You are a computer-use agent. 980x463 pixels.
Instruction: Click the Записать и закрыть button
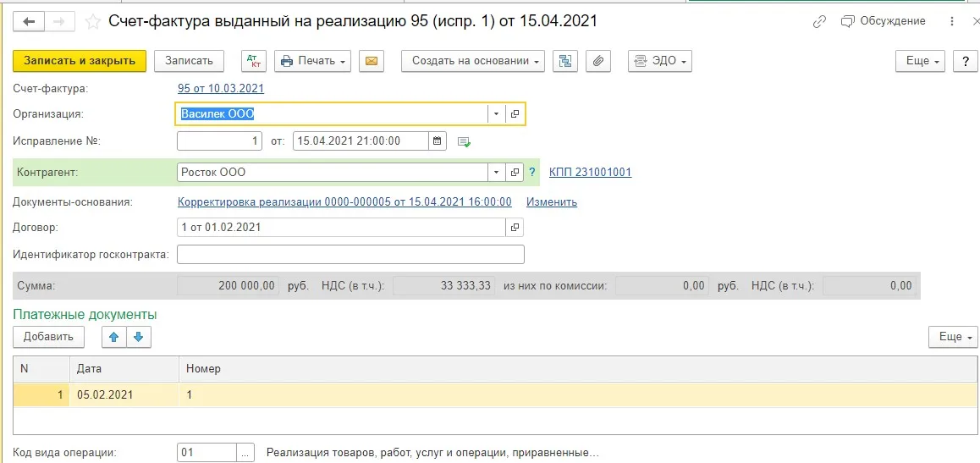80,61
